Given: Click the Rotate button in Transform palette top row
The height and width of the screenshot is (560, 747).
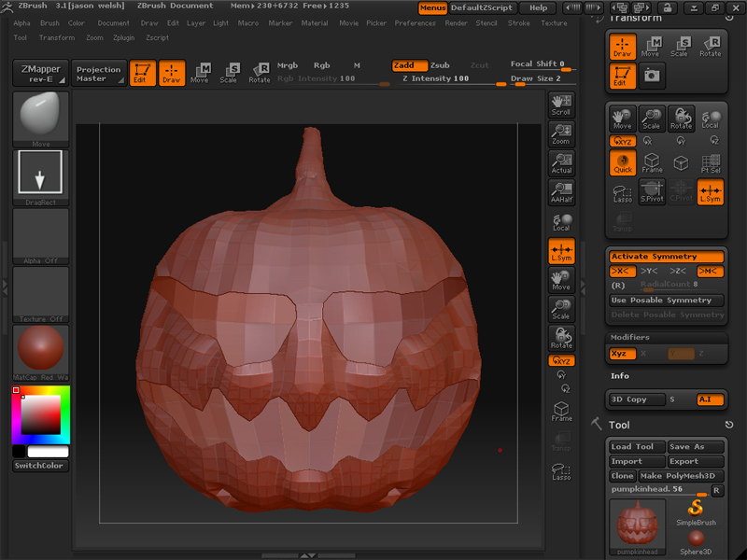Looking at the screenshot, I should click(710, 46).
